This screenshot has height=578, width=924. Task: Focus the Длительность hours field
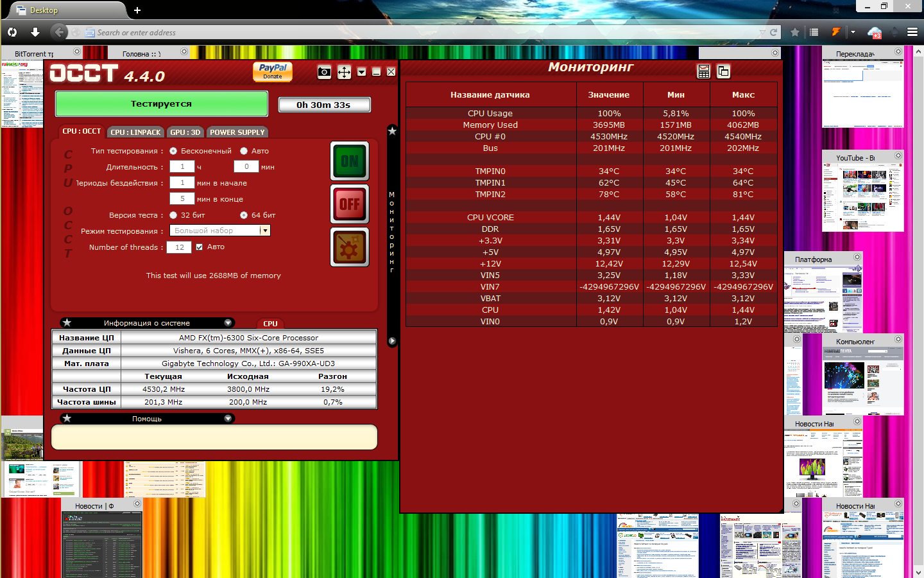pos(182,167)
